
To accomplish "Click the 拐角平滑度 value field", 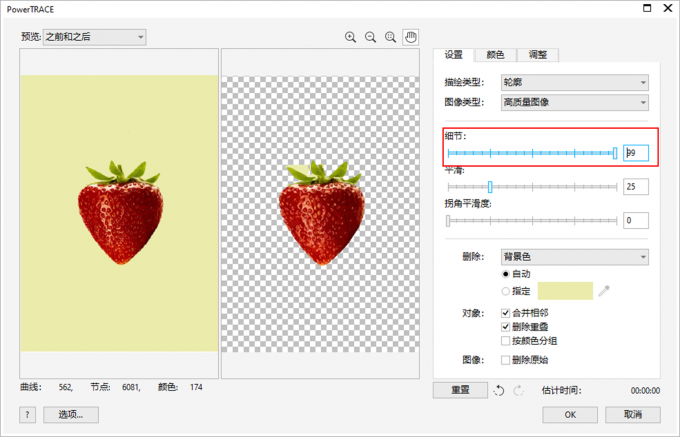I will (x=635, y=220).
